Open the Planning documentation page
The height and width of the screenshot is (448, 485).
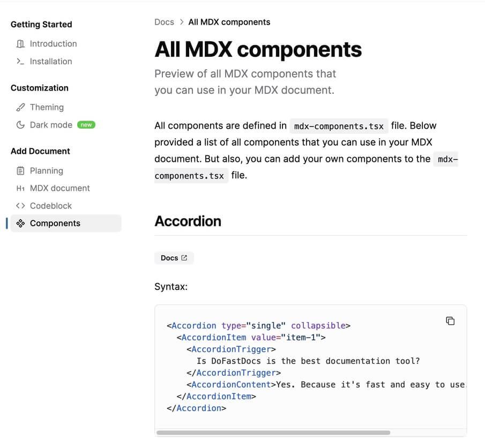(x=47, y=170)
